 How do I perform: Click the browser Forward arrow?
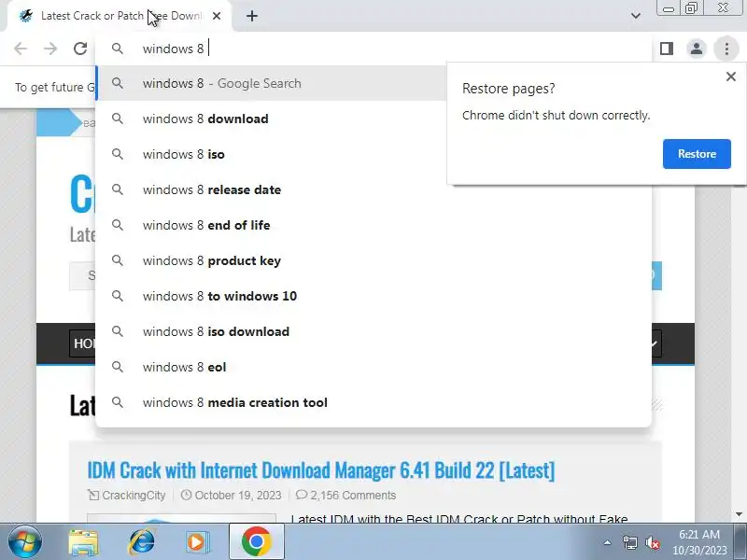pyautogui.click(x=50, y=49)
